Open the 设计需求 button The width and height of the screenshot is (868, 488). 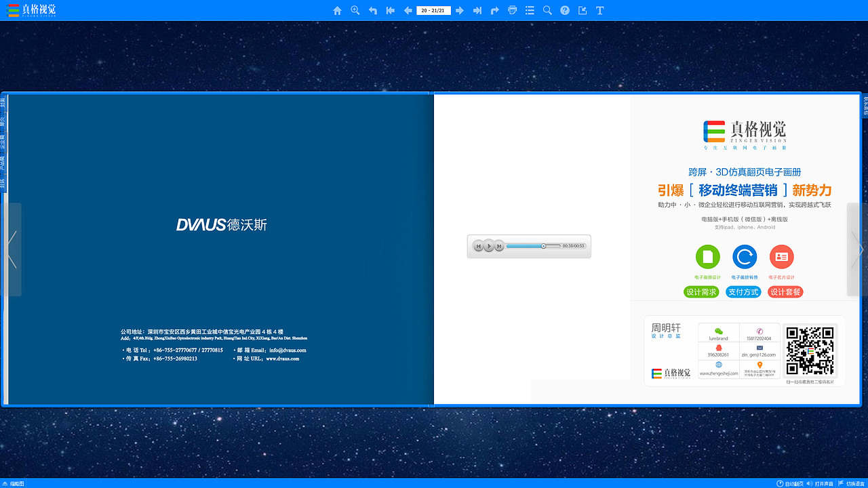[x=701, y=292]
